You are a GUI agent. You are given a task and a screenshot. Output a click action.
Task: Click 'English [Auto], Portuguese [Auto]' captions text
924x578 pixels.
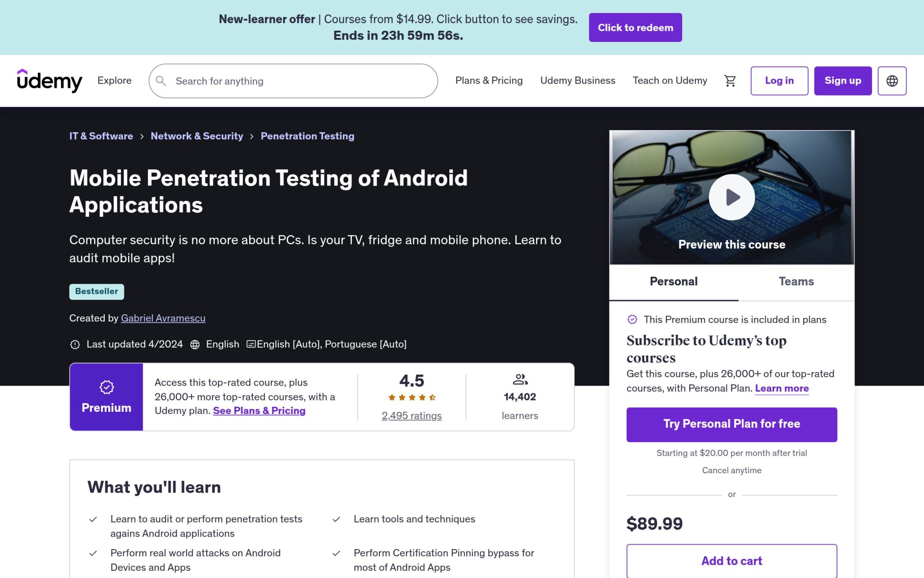click(x=332, y=344)
